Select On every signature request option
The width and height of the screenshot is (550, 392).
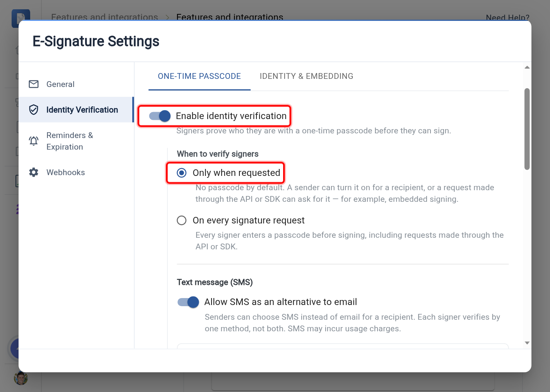(x=181, y=220)
